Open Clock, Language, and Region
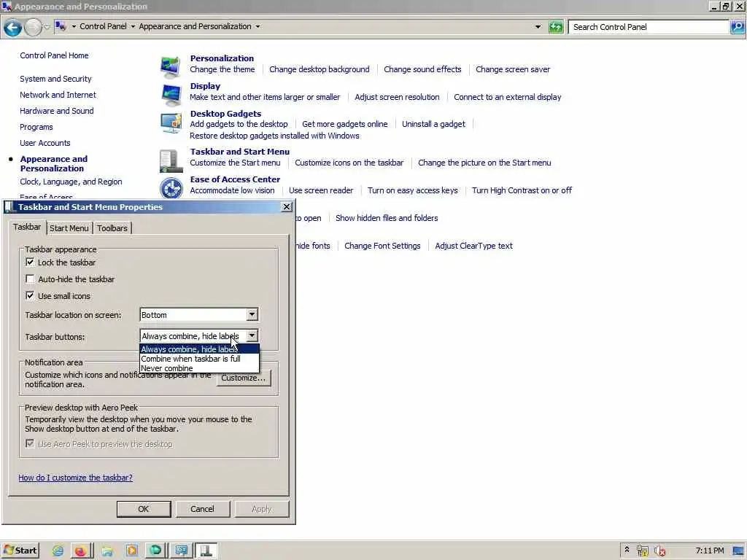This screenshot has width=747, height=560. [x=71, y=182]
